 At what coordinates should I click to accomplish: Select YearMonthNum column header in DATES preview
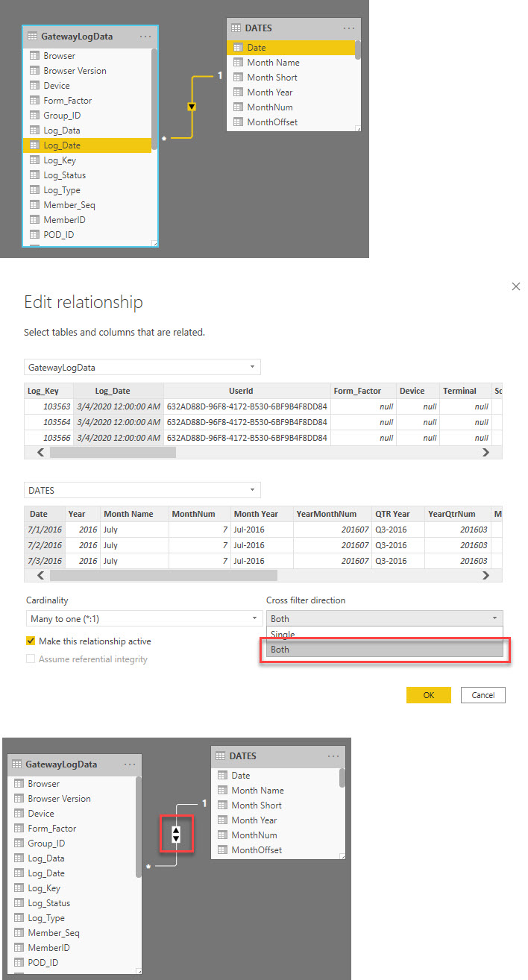[x=333, y=514]
